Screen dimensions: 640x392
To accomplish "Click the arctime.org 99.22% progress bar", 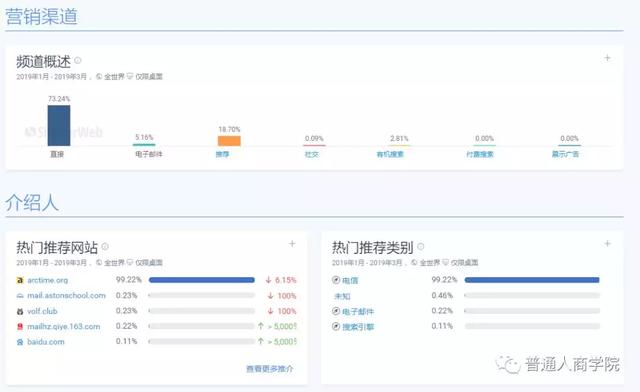I will tap(202, 280).
